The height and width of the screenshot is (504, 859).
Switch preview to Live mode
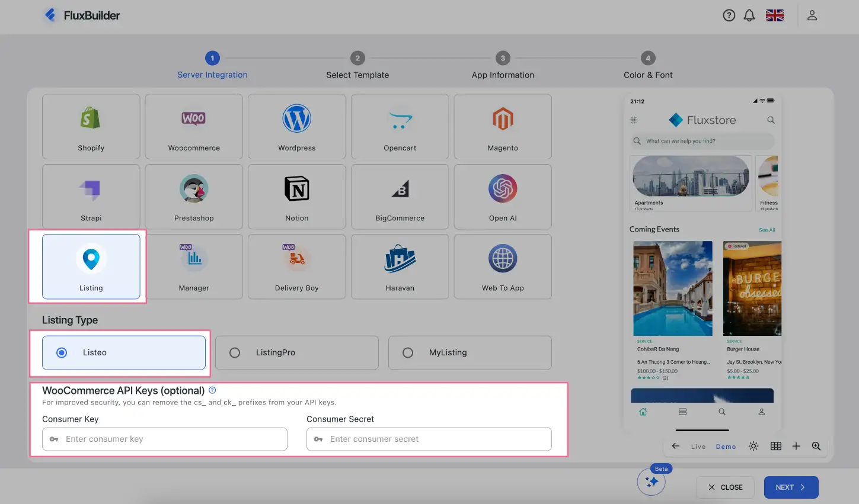pyautogui.click(x=698, y=447)
